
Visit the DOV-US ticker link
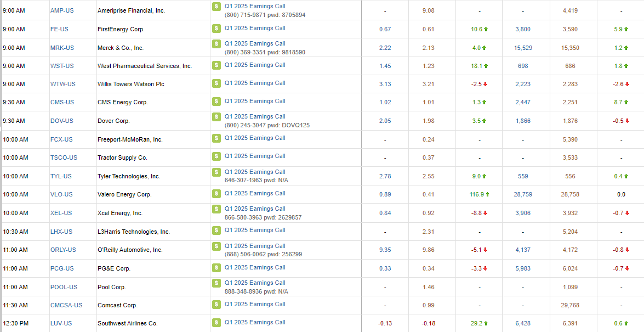point(62,121)
